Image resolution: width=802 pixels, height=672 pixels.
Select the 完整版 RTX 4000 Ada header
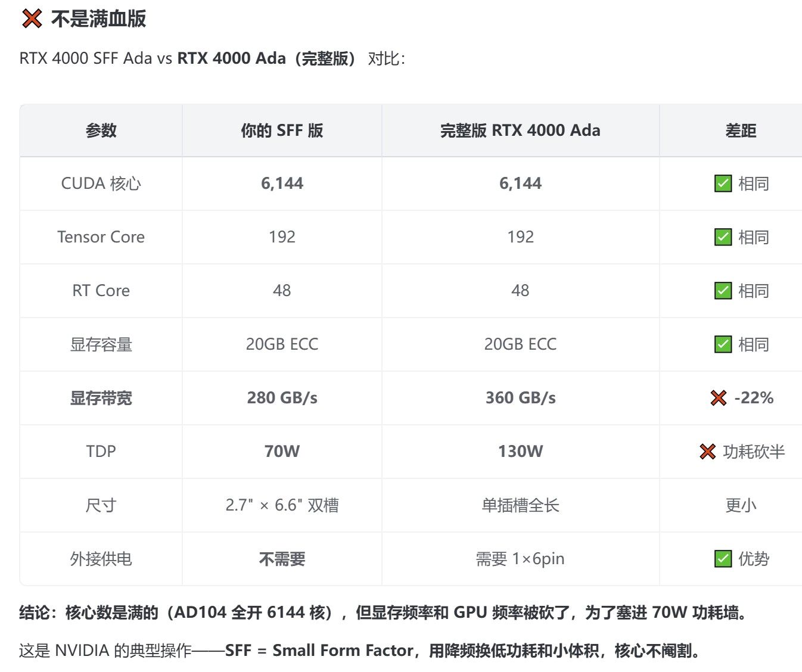(520, 130)
